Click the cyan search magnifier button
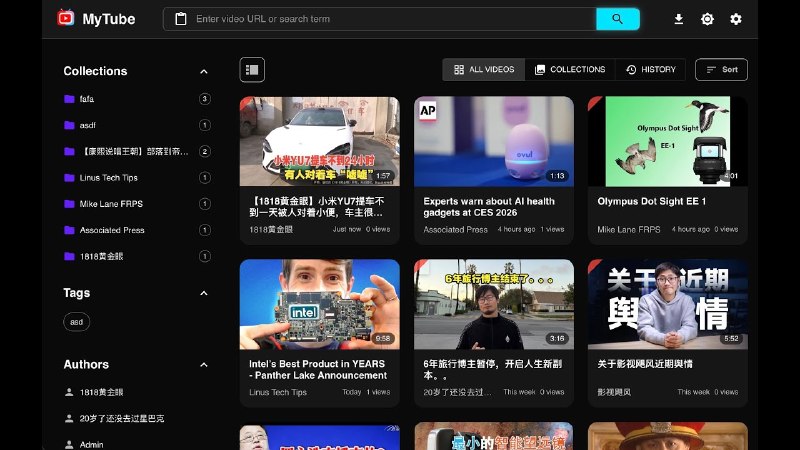The width and height of the screenshot is (800, 450). click(x=617, y=19)
